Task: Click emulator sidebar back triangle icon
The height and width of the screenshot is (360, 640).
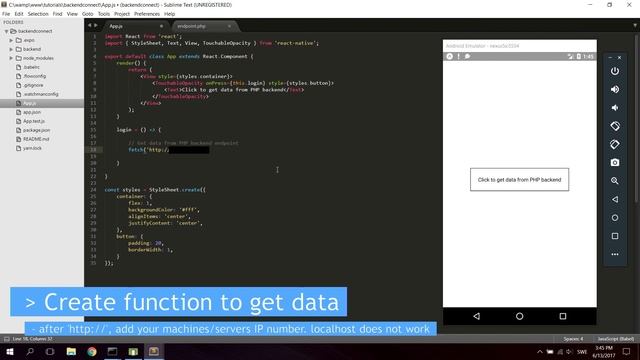Action: (615, 199)
